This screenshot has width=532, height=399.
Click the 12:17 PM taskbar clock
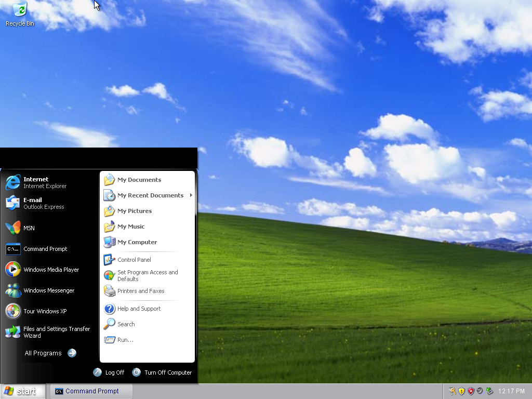tap(511, 391)
